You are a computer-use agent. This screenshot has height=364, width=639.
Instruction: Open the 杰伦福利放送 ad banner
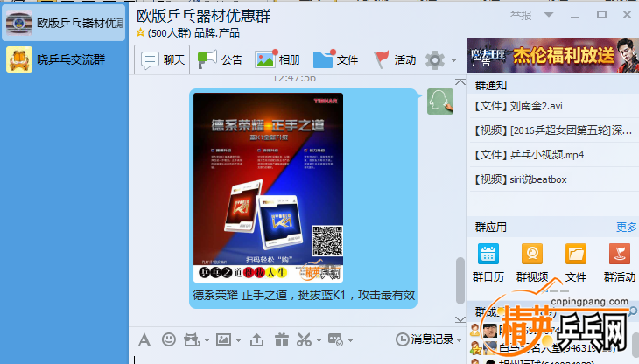(552, 56)
